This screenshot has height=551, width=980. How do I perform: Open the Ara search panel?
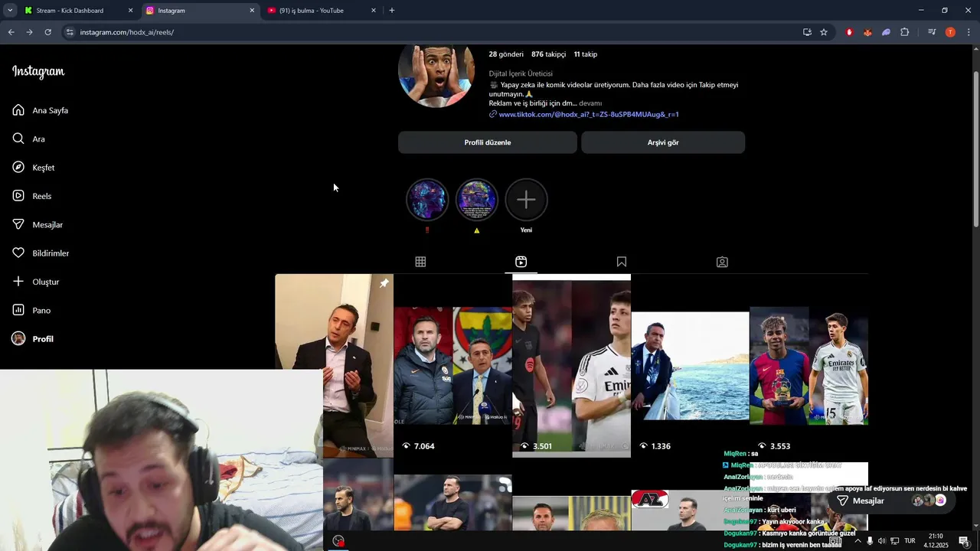tap(28, 139)
